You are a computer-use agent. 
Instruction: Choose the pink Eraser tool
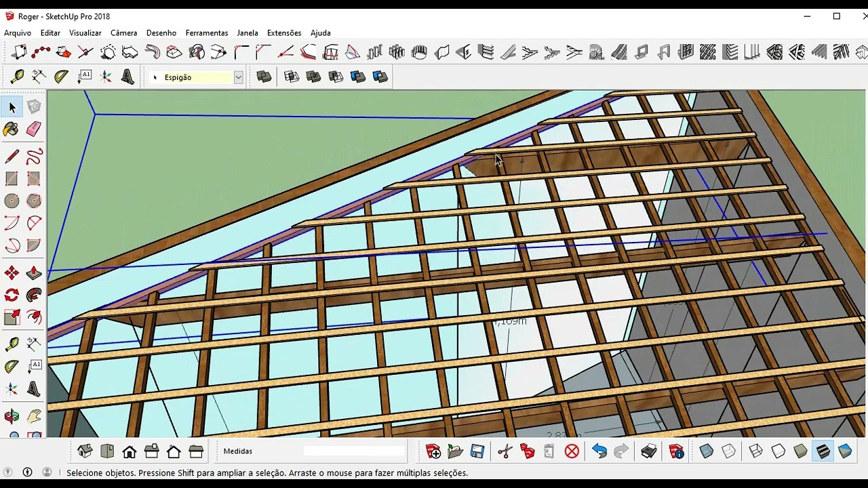34,129
